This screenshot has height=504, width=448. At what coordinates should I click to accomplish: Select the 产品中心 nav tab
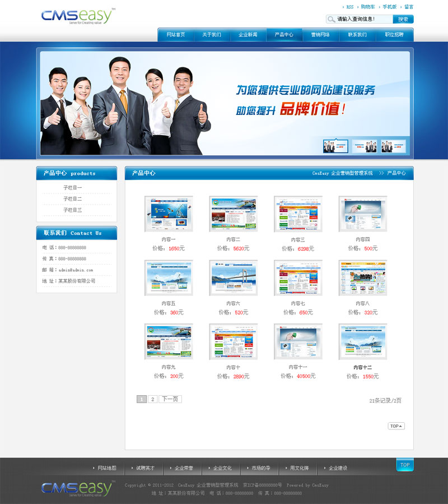(284, 35)
